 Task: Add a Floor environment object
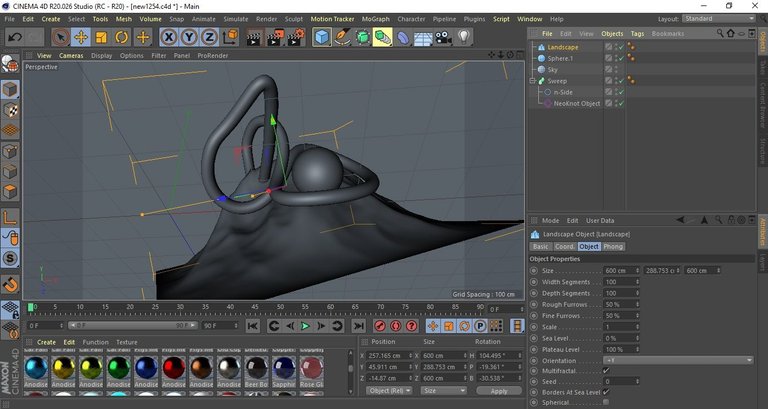click(423, 38)
